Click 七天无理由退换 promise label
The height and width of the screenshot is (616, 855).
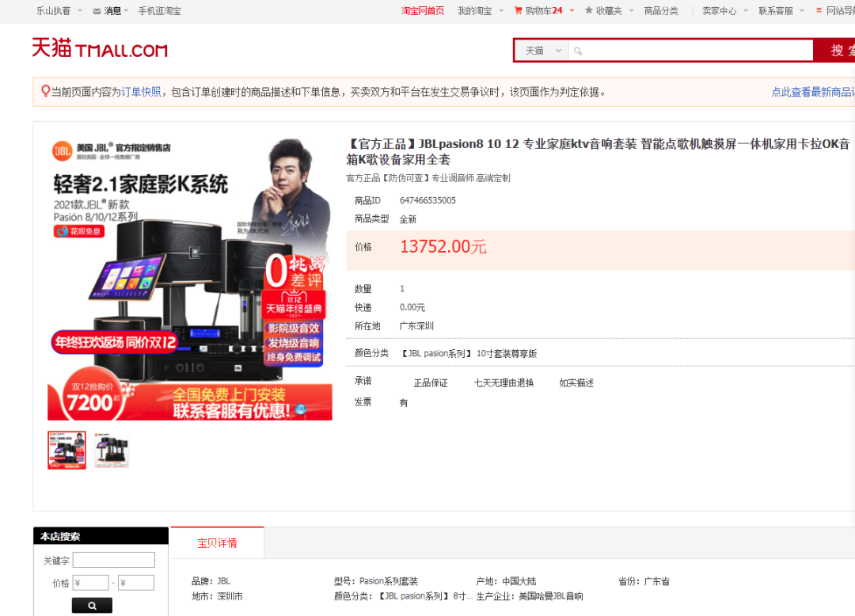click(503, 383)
